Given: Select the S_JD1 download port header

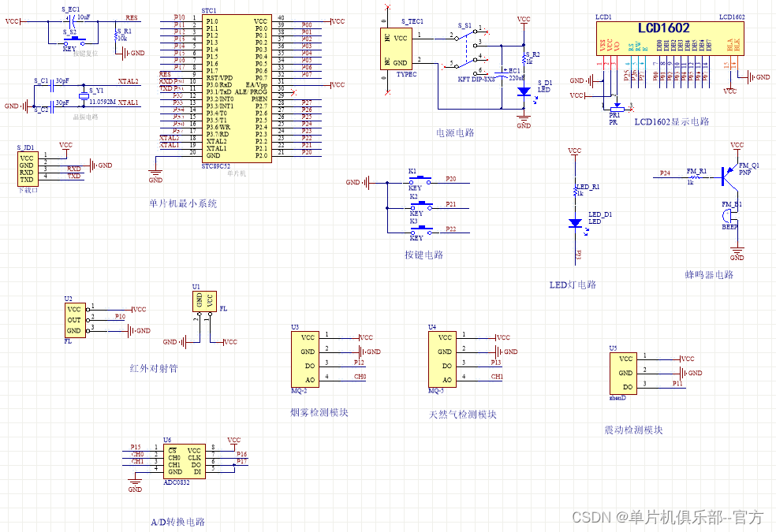Looking at the screenshot, I should coord(28,169).
